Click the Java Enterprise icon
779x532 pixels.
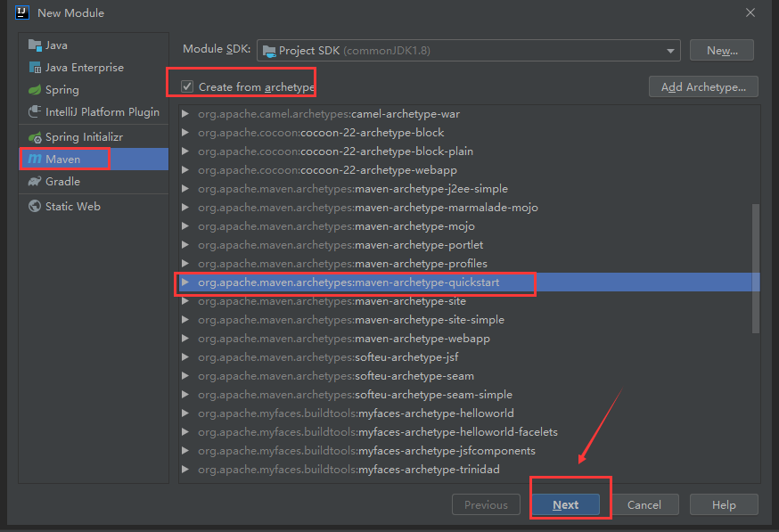tap(35, 68)
